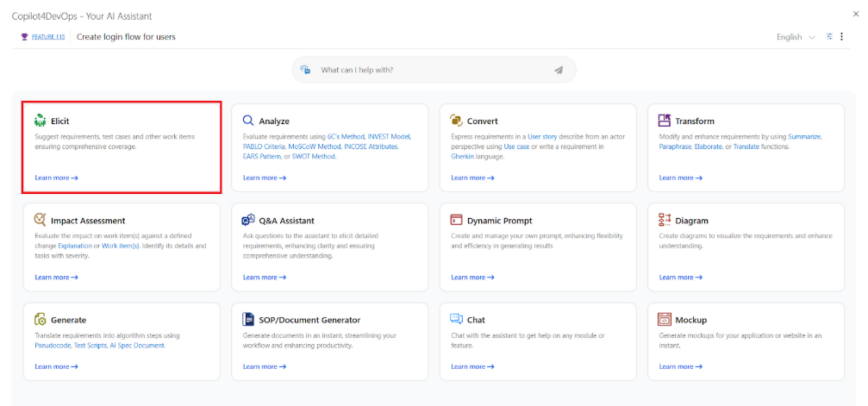This screenshot has height=406, width=868.
Task: Open the FEATURE 115 work item link
Action: pyautogui.click(x=48, y=37)
